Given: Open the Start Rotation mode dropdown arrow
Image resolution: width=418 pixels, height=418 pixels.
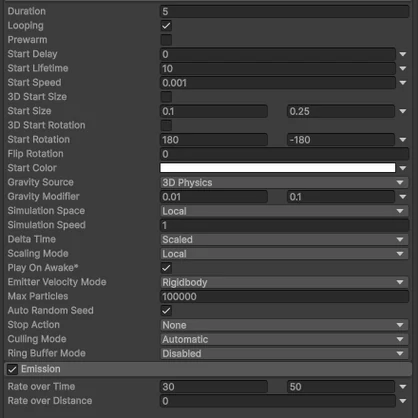Looking at the screenshot, I should pyautogui.click(x=403, y=140).
